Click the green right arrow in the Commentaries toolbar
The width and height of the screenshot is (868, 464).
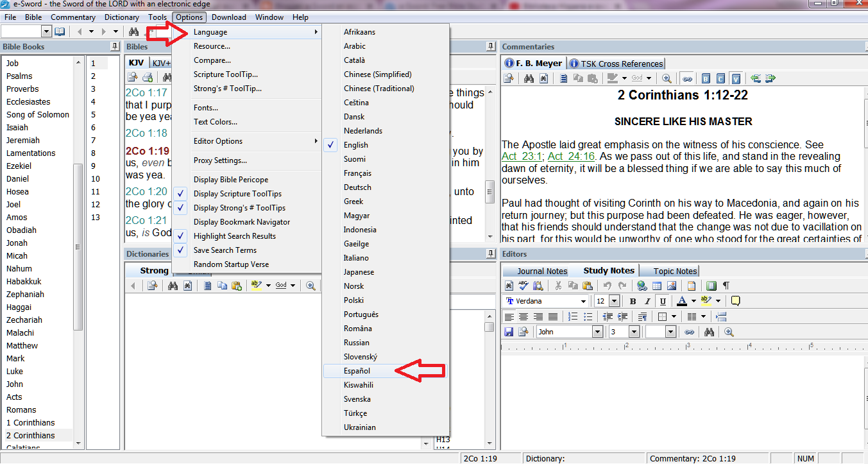(x=770, y=78)
